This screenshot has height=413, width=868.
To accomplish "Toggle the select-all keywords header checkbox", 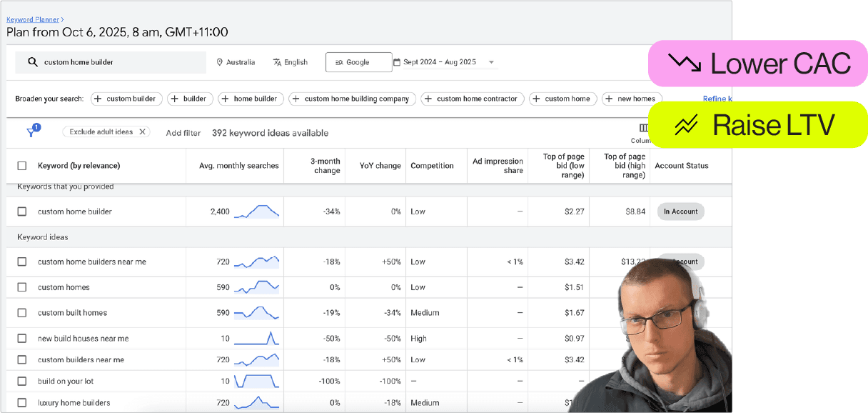I will pyautogui.click(x=22, y=166).
